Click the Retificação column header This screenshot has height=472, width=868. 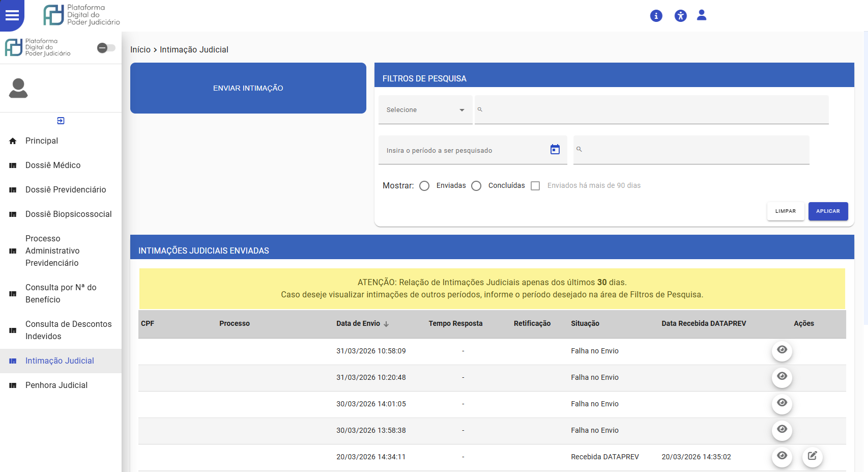(x=532, y=324)
